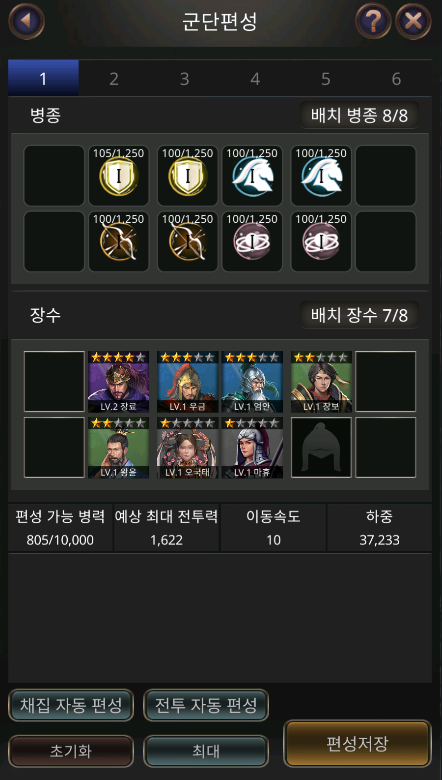Viewport: 442px width, 780px height.
Task: Select general LV.1 마휴 portrait
Action: (252, 447)
